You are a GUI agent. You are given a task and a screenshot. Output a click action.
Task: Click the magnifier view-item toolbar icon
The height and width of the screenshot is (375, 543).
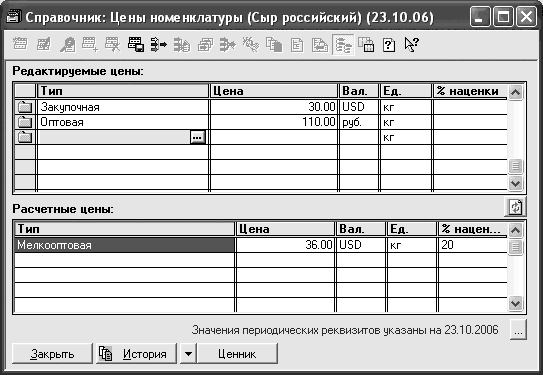pyautogui.click(x=67, y=45)
